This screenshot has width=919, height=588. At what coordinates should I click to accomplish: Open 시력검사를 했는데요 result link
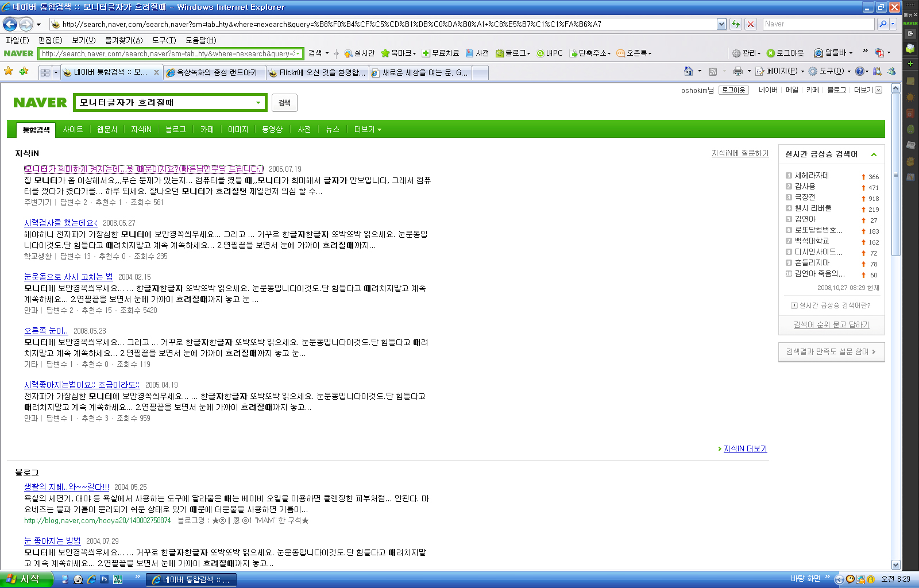(61, 223)
